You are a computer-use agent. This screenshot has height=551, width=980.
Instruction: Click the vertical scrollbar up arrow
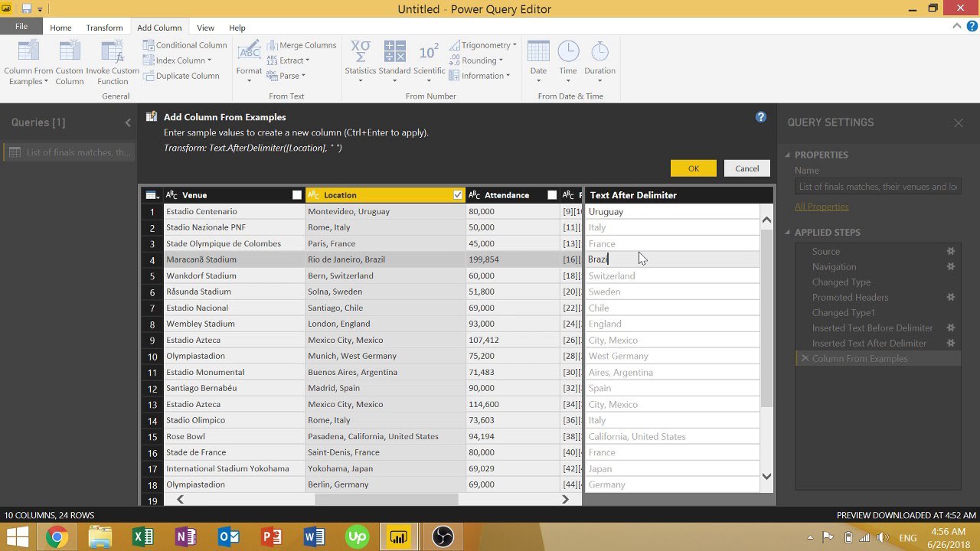(x=766, y=220)
